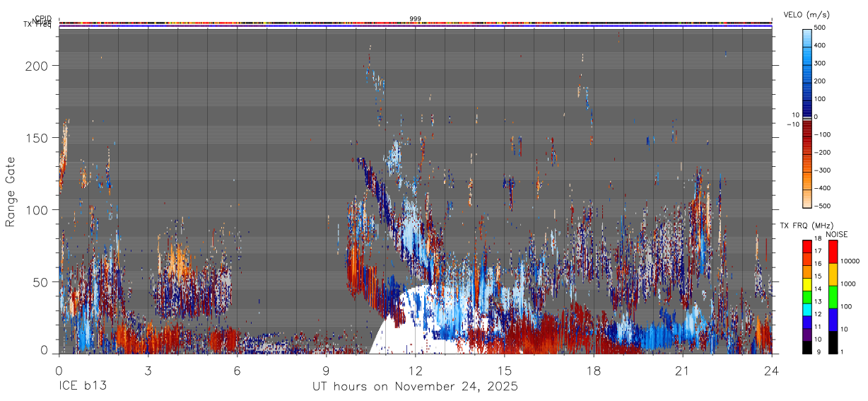The height and width of the screenshot is (401, 868).
Task: Select the "NOISE" legend title
Action: [x=837, y=234]
